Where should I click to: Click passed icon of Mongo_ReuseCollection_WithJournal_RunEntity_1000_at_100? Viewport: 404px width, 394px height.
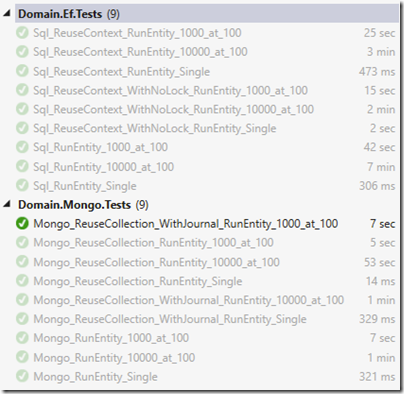click(22, 224)
